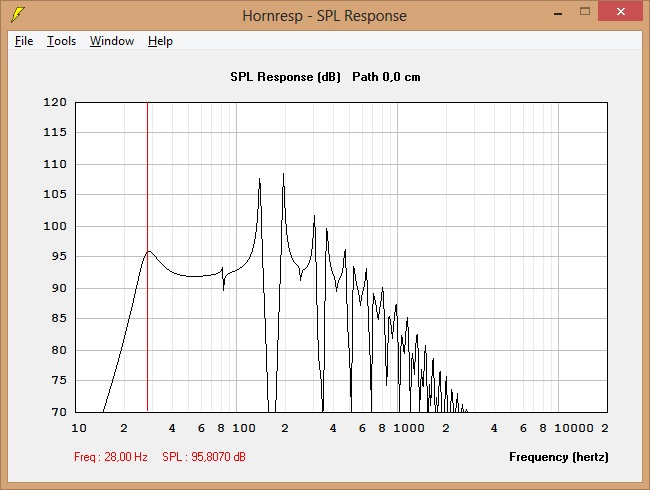Image resolution: width=650 pixels, height=490 pixels.
Task: Click the 'Hornresp - SPL Response' title bar
Action: coord(324,16)
